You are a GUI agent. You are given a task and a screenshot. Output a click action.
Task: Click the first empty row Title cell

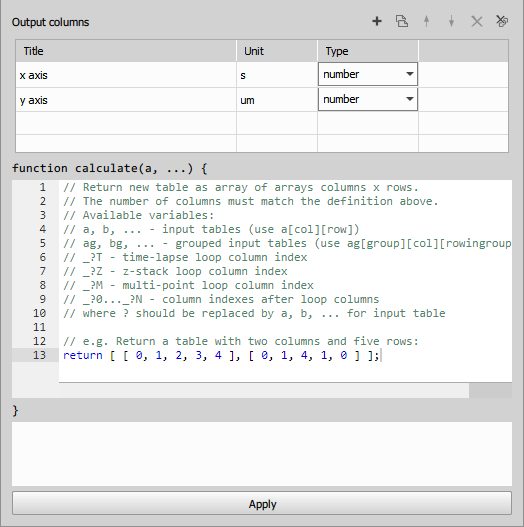pos(126,123)
